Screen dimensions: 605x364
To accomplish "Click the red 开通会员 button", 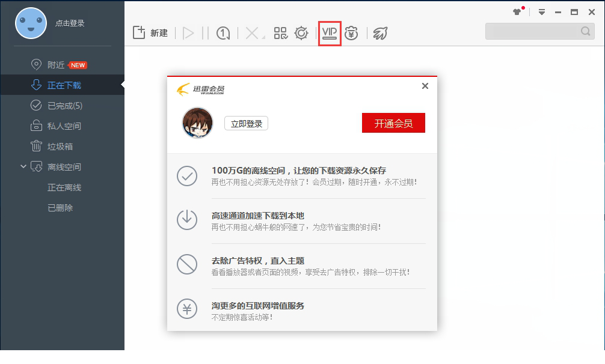I will 393,123.
